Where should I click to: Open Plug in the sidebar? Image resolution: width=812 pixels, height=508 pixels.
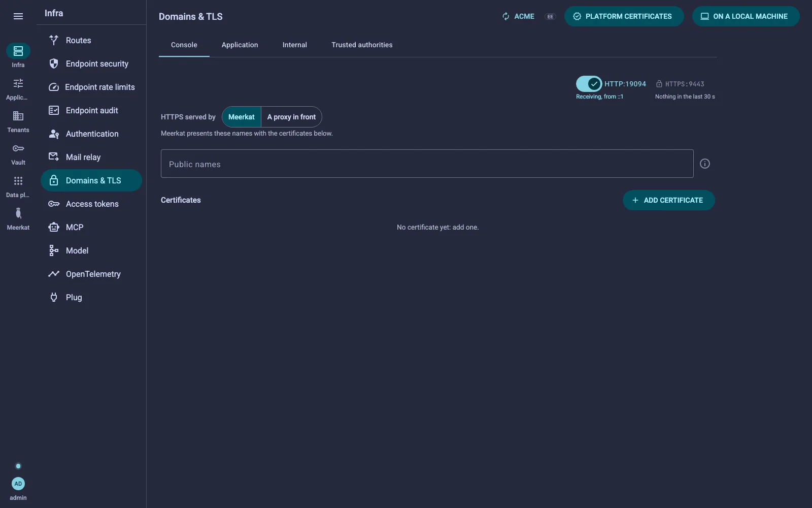(x=91, y=297)
